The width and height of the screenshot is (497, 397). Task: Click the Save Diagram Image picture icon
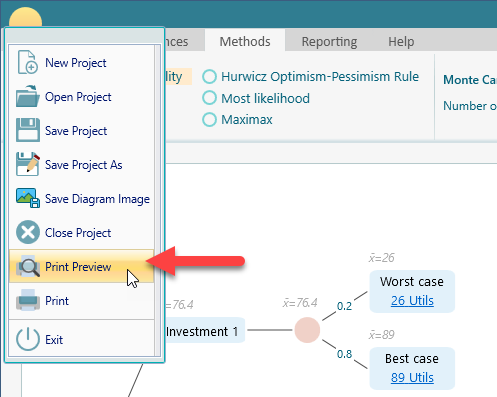coord(28,198)
